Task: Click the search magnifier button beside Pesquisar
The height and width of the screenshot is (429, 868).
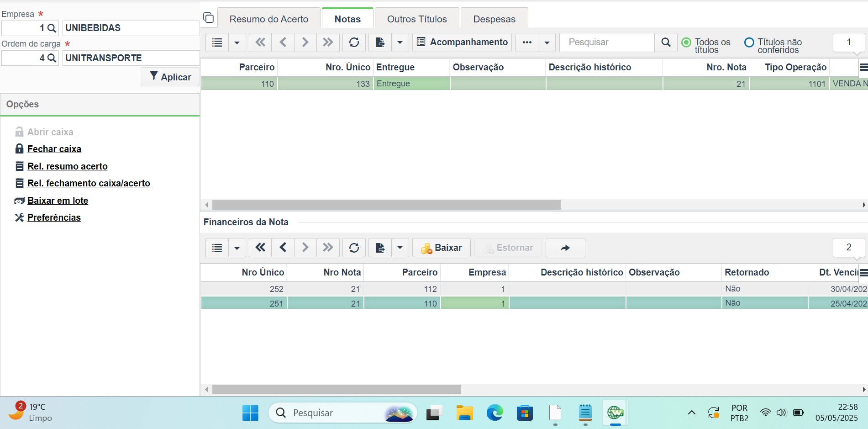Action: [x=666, y=42]
